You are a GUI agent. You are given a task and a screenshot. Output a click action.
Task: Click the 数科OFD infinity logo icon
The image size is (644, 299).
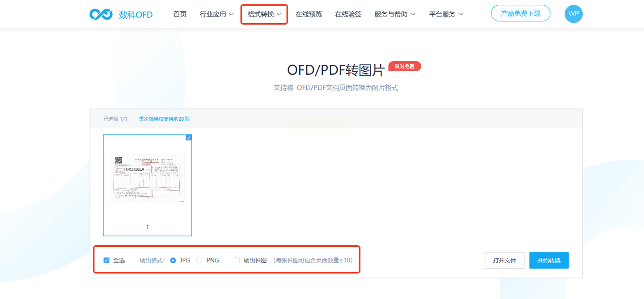click(101, 14)
